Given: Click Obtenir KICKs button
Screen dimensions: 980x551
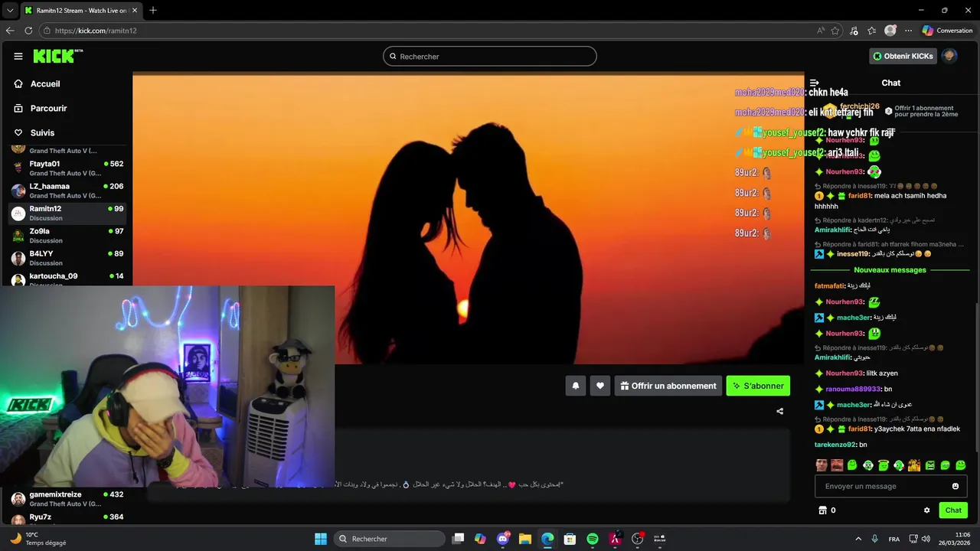Looking at the screenshot, I should (x=903, y=56).
